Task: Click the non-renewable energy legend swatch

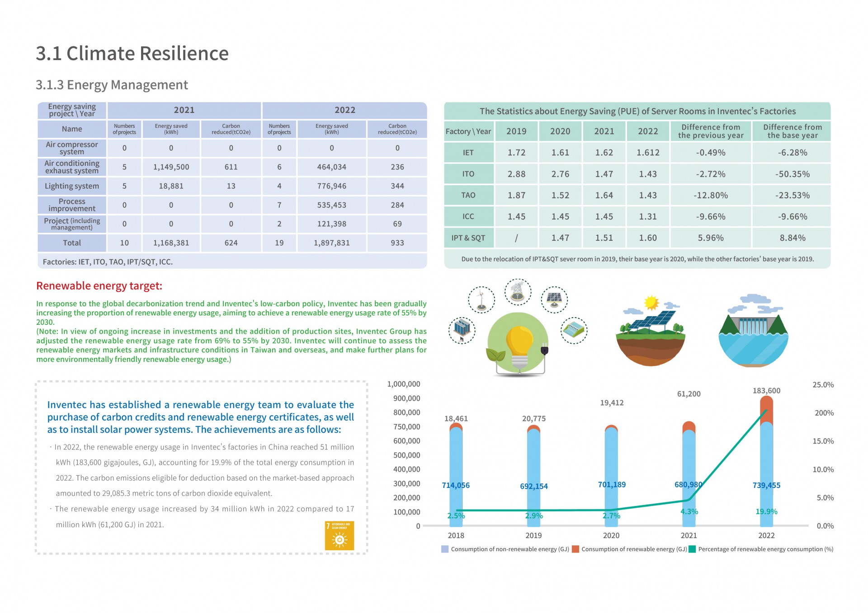Action: click(x=445, y=549)
